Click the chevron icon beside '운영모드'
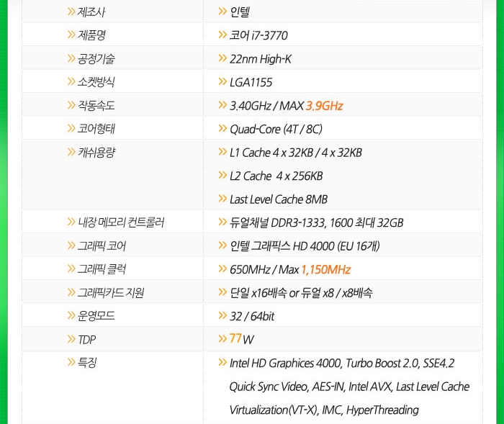This screenshot has width=504, height=424. (71, 315)
